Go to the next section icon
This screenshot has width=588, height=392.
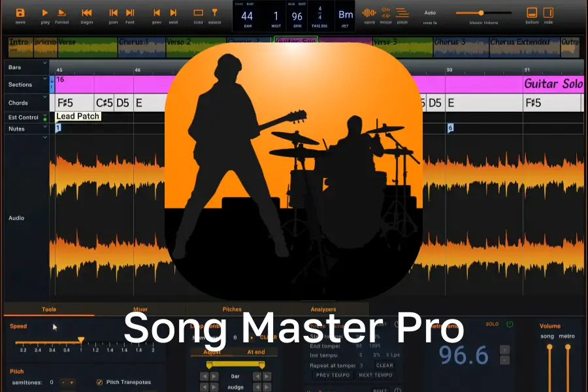pos(130,13)
